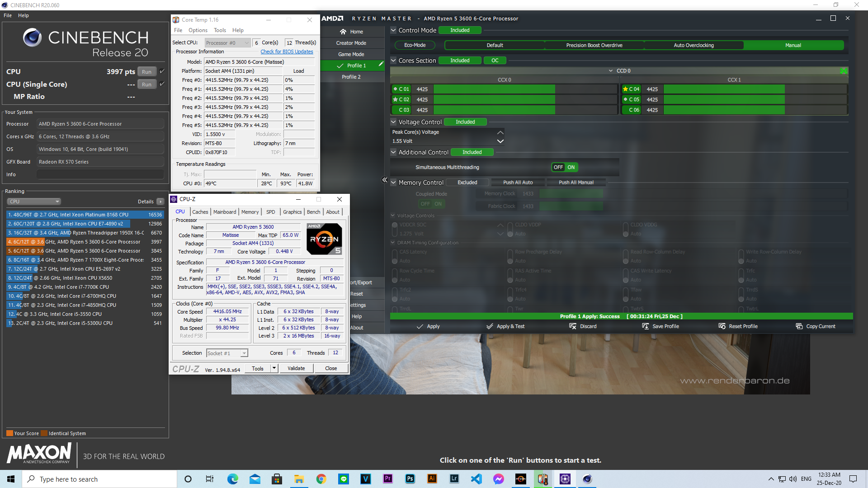Click the collapse sidebar double-arrow icon
Image resolution: width=868 pixels, height=488 pixels.
[x=385, y=180]
